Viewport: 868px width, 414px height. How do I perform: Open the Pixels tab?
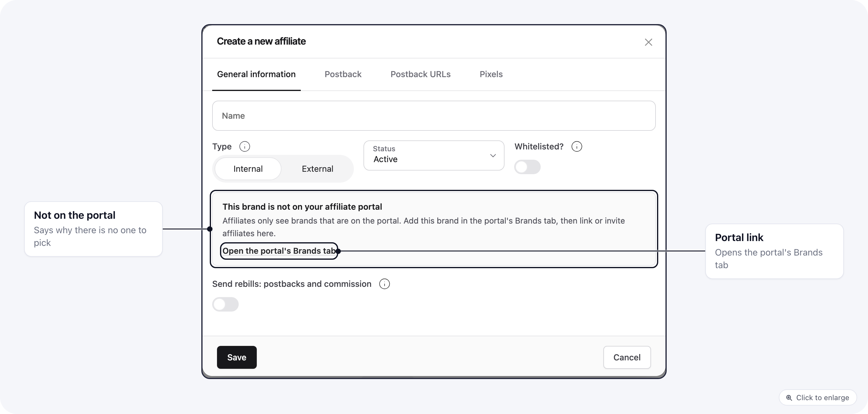click(x=491, y=74)
